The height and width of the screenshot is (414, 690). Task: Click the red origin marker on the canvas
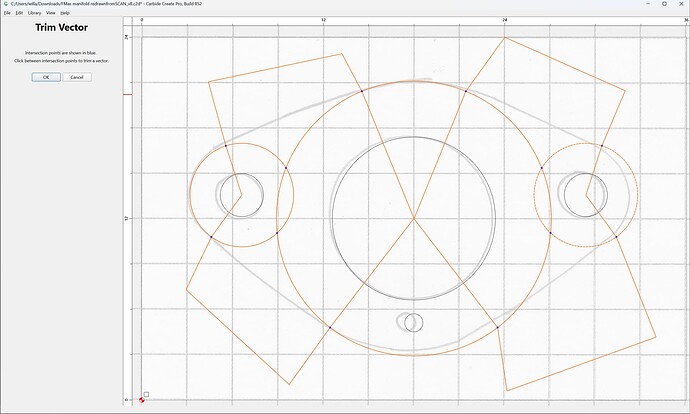pyautogui.click(x=141, y=400)
